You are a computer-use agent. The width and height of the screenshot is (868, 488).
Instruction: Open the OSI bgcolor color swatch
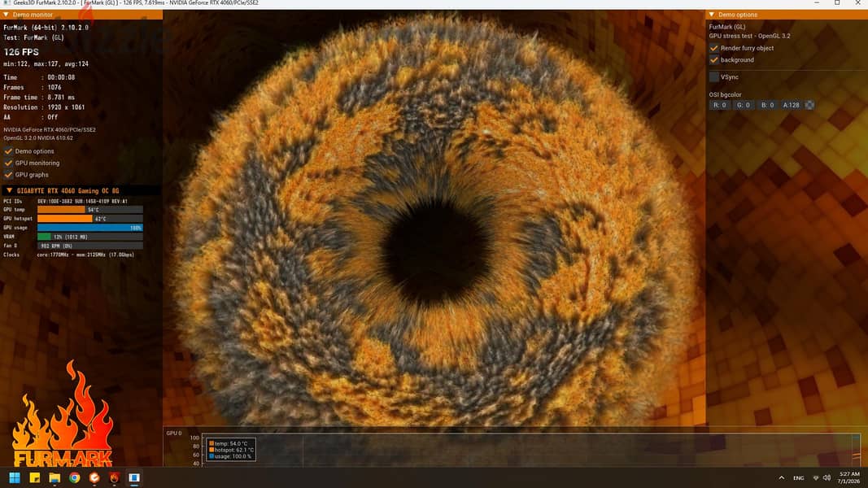coord(809,105)
